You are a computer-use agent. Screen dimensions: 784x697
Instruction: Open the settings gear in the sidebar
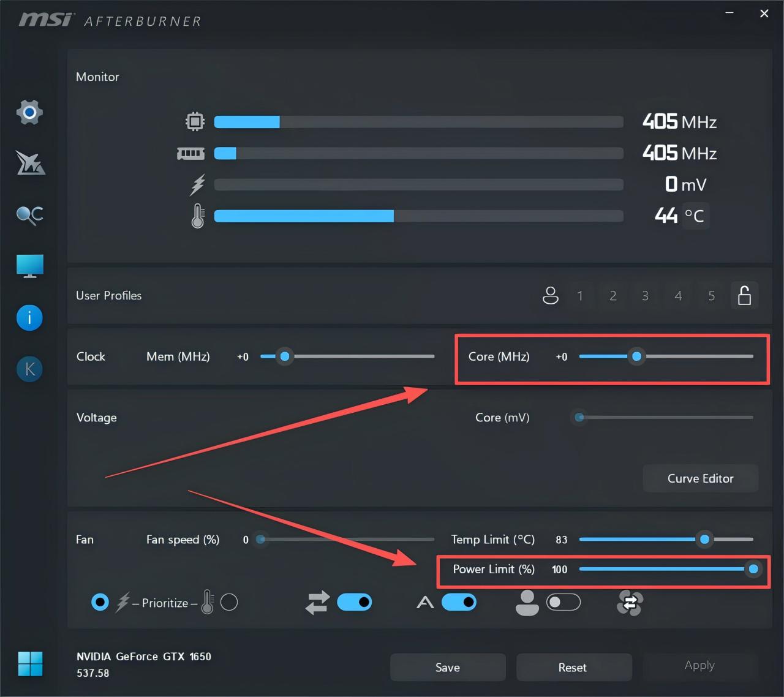pyautogui.click(x=29, y=112)
